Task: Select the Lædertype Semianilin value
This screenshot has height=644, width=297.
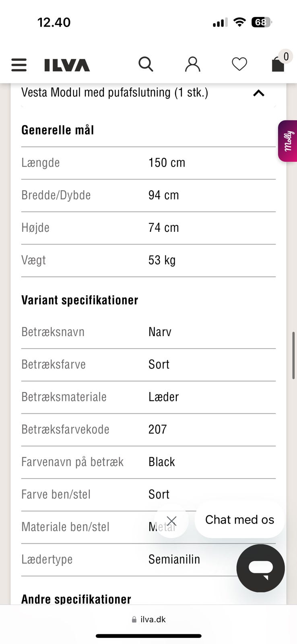Action: coord(174,559)
